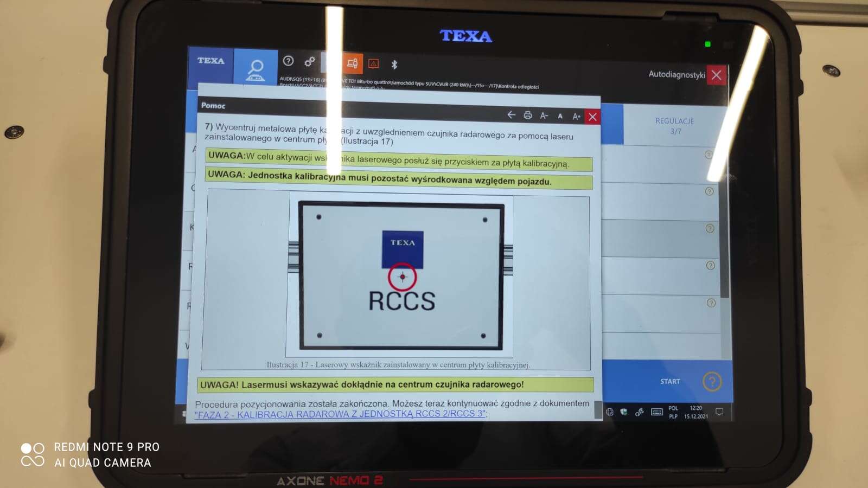The width and height of the screenshot is (868, 488).
Task: Click the 'UWAGA! Laser musi wskazywać' warning note
Action: pyautogui.click(x=395, y=384)
